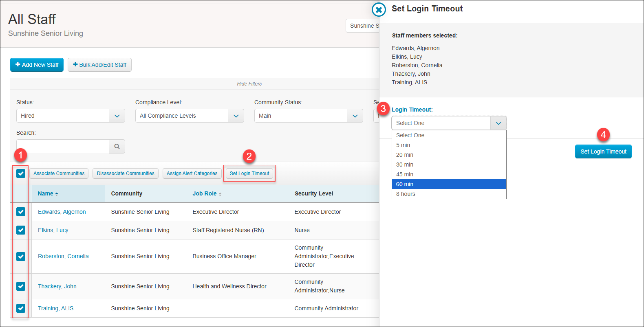Image resolution: width=644 pixels, height=327 pixels.
Task: Click the Executive Director job role cell
Action: (x=216, y=212)
